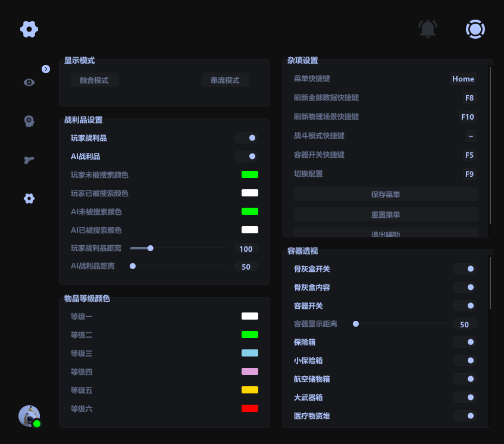Click the lifebuoy ring icon at top right
This screenshot has width=504, height=444.
[475, 29]
